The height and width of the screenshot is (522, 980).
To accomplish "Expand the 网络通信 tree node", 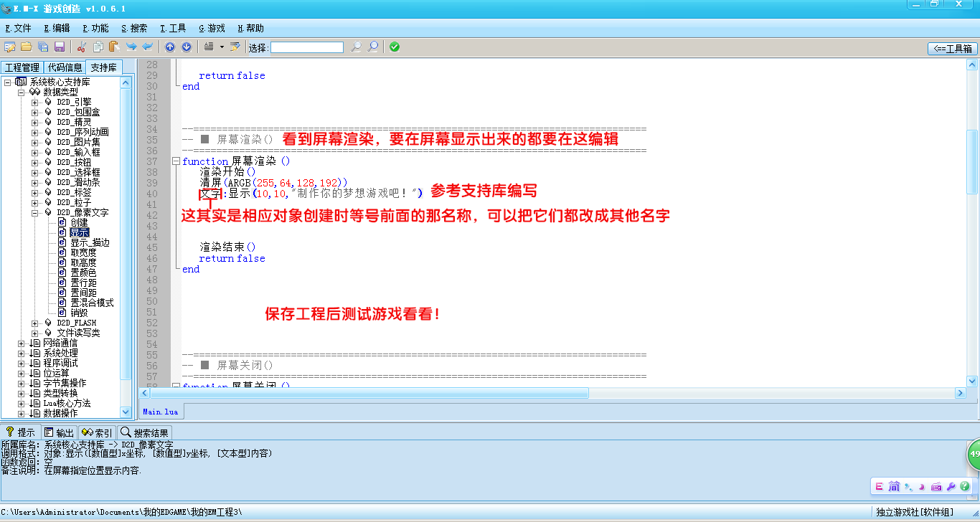I will pyautogui.click(x=21, y=343).
